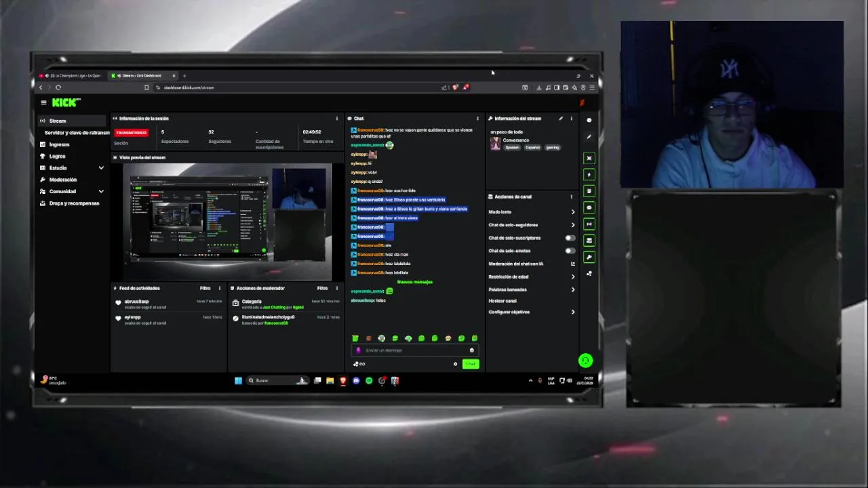Toggle Chat de solo-suscriptores
This screenshot has width=868, height=488.
tap(570, 238)
